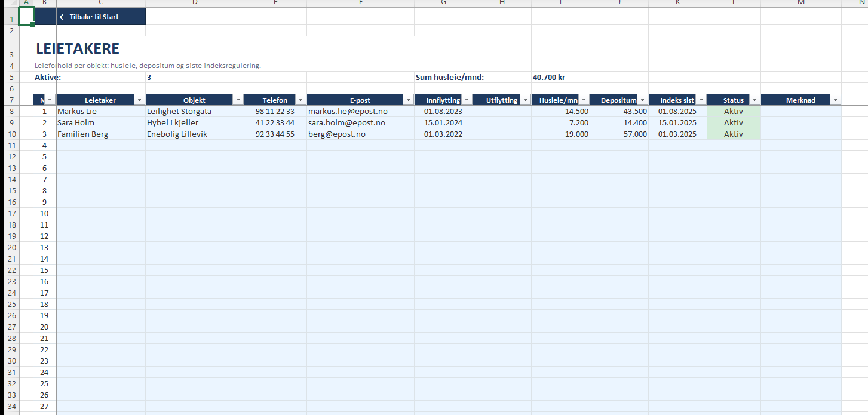Open the Status column filter dropdown

point(755,100)
